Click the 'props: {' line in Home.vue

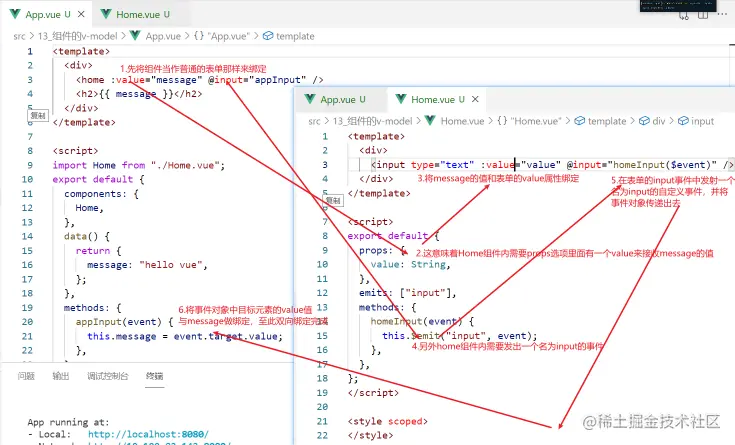coord(382,250)
